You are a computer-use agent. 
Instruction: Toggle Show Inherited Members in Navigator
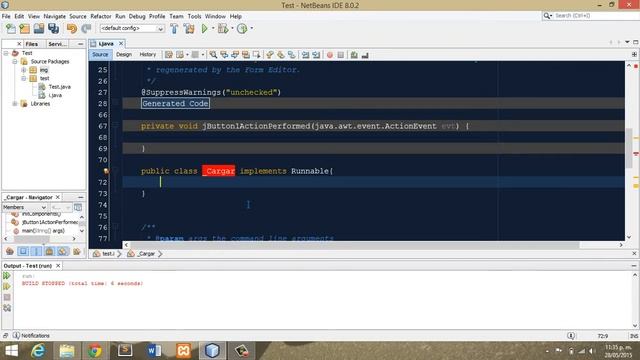[x=10, y=251]
